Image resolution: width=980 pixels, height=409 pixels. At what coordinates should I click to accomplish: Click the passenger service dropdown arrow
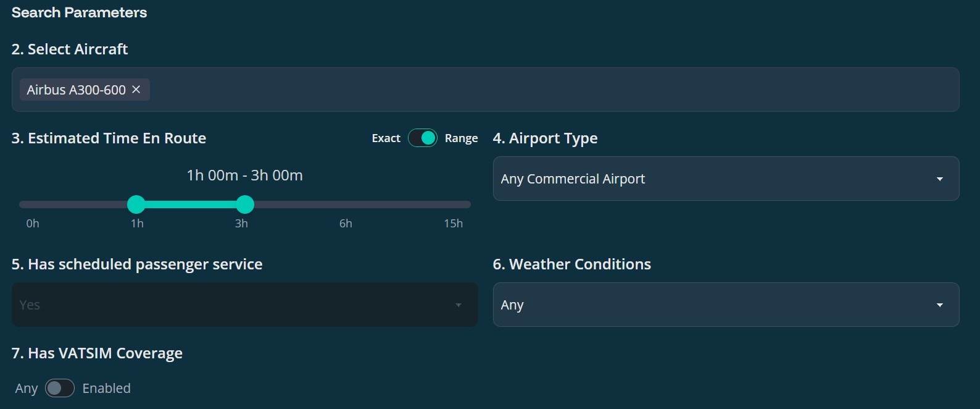point(458,305)
